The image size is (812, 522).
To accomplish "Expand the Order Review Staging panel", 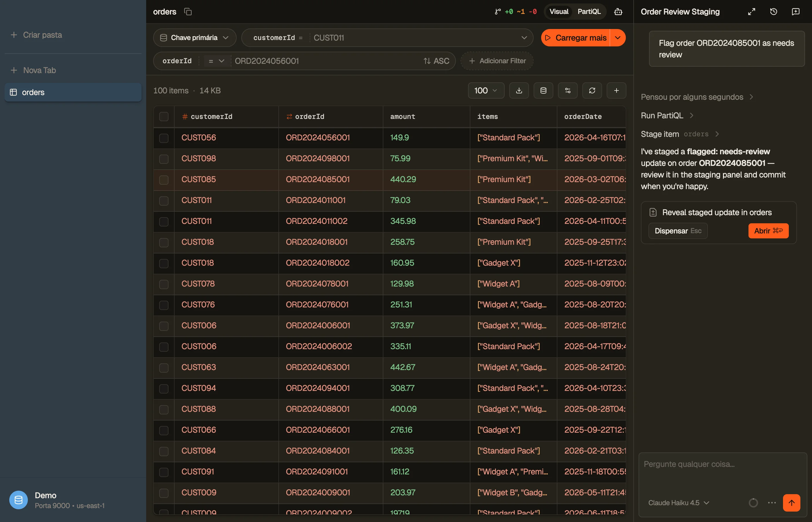I will click(751, 12).
